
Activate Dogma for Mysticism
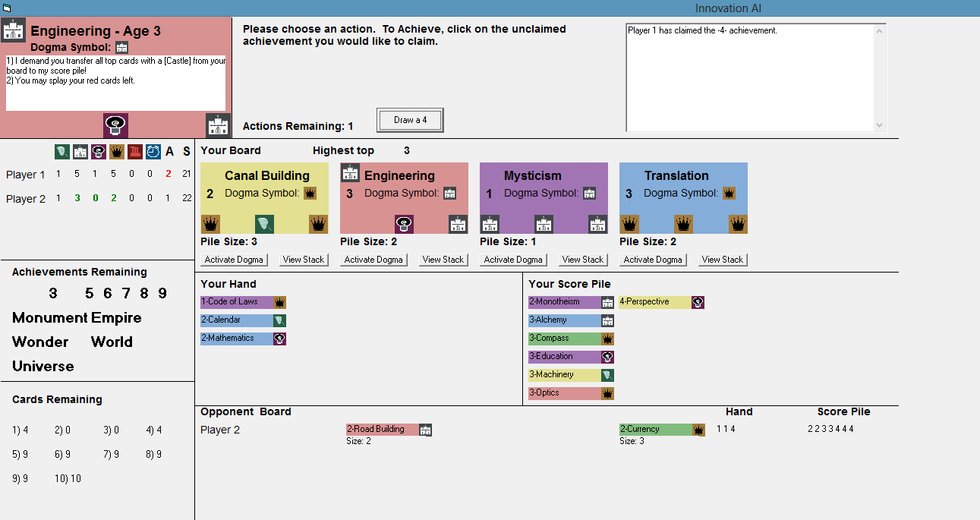[x=514, y=260]
